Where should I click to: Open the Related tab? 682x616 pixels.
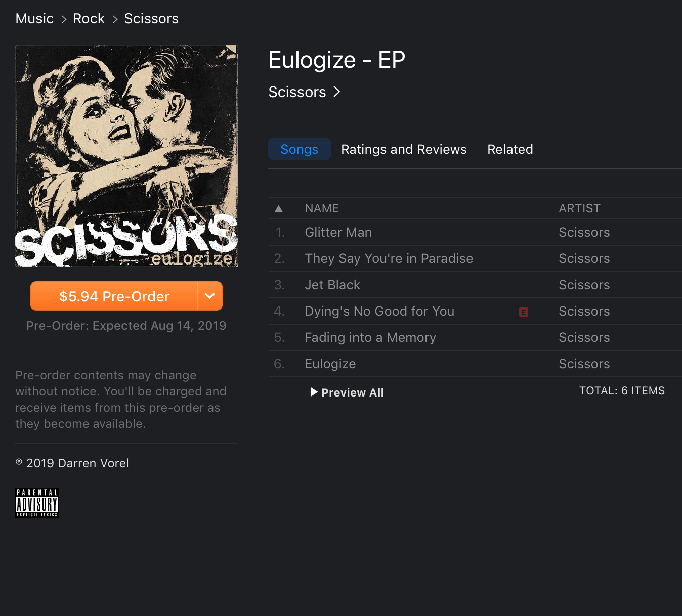pos(510,149)
